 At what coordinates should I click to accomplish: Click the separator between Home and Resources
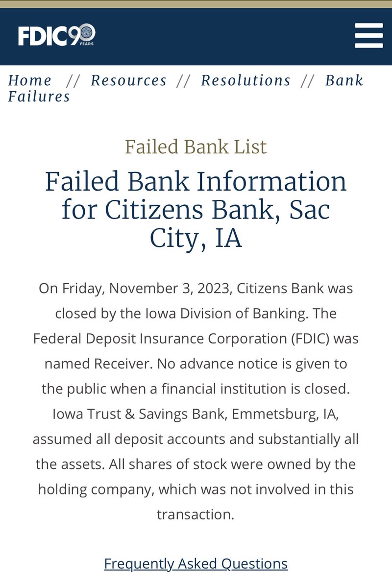tap(73, 80)
